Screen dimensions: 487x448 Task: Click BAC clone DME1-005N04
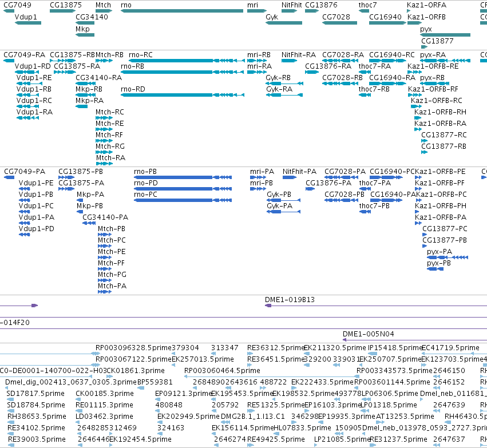[415, 340]
